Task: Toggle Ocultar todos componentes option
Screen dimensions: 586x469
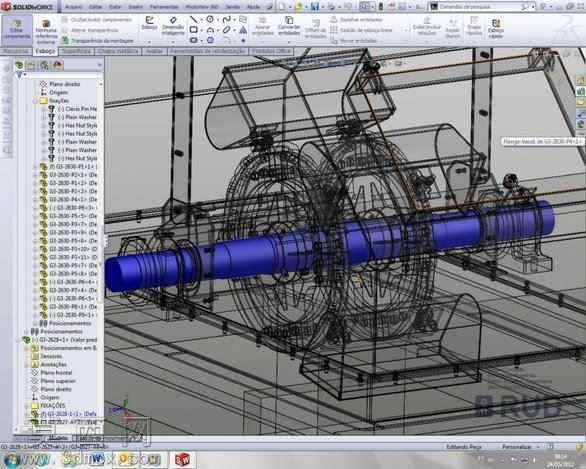Action: [97, 19]
